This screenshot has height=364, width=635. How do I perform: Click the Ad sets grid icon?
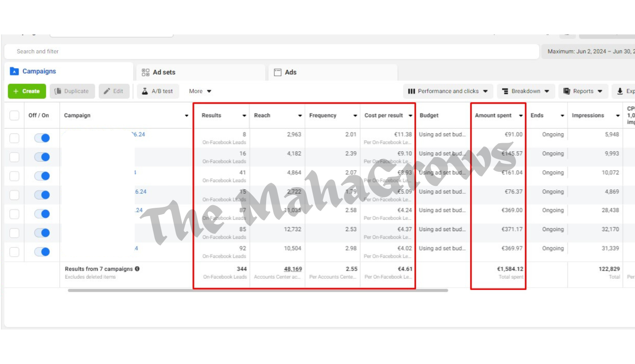click(145, 72)
